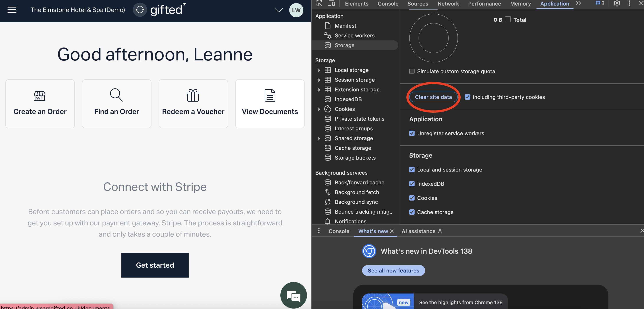Switch to the Sources tab

coord(417,4)
